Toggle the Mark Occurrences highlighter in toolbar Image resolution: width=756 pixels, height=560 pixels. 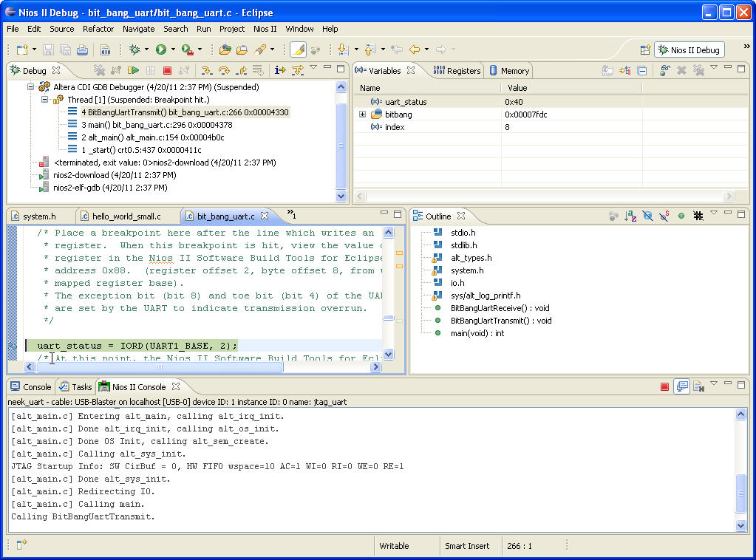(298, 49)
